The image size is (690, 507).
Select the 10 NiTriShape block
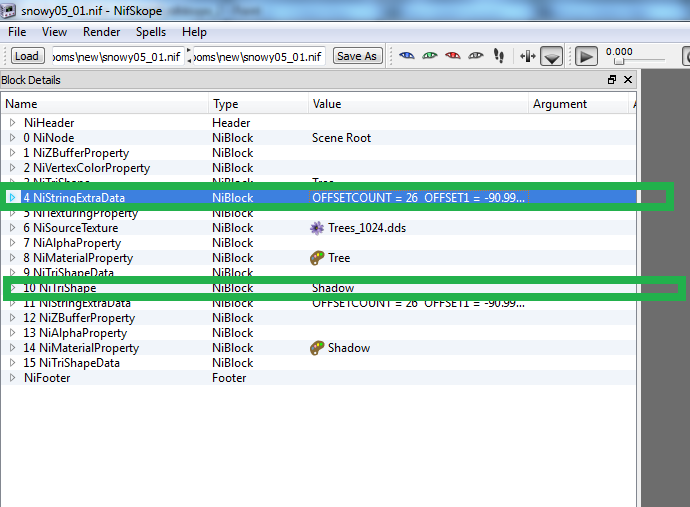(319, 288)
